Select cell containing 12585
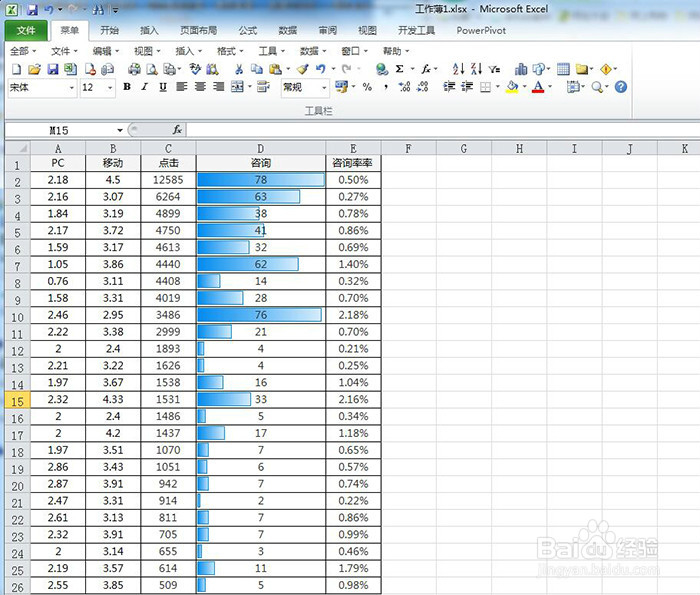 coord(168,180)
